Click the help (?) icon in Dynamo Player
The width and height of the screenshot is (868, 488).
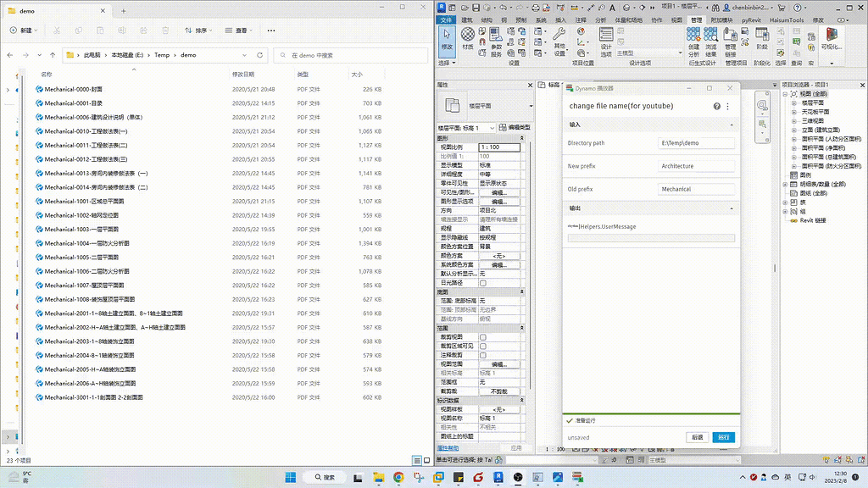click(x=716, y=106)
